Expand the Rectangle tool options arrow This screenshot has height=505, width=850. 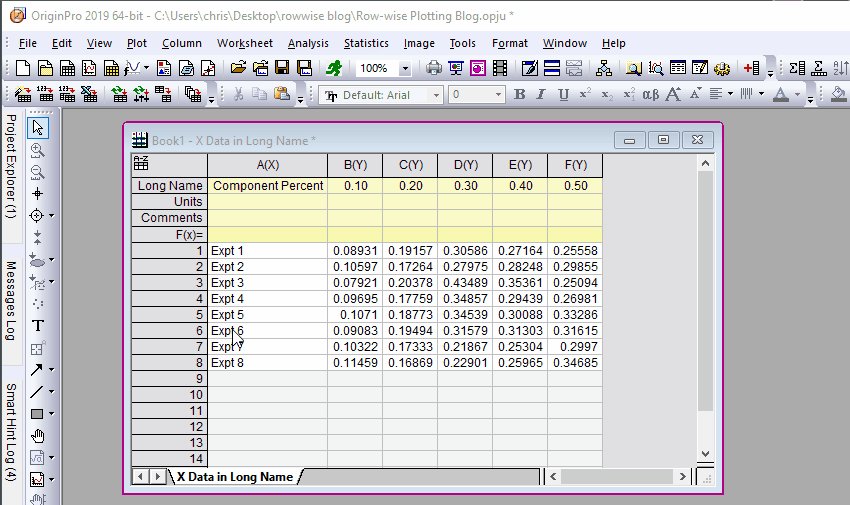51,414
